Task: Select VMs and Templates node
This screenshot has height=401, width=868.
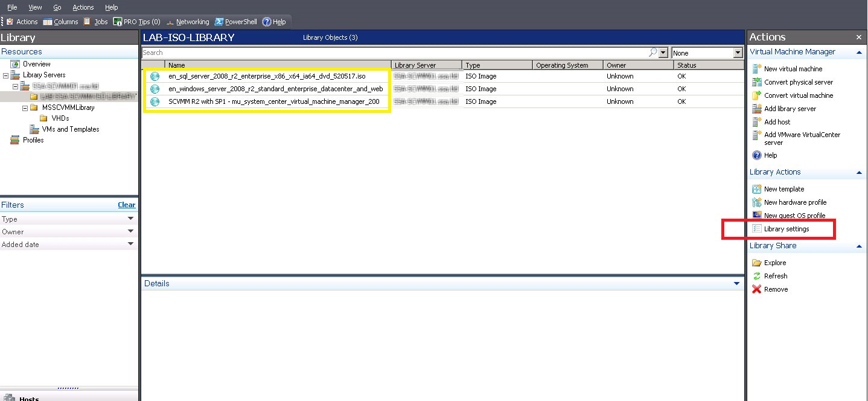Action: click(70, 129)
